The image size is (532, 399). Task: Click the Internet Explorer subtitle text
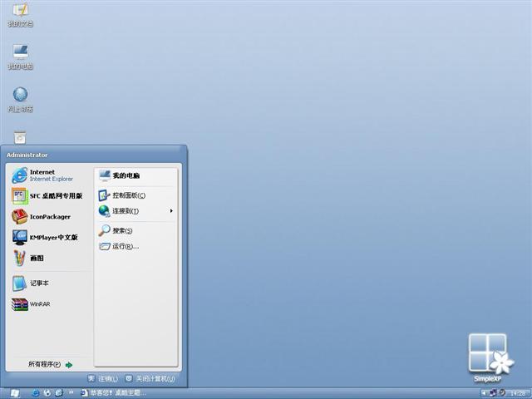coord(52,179)
